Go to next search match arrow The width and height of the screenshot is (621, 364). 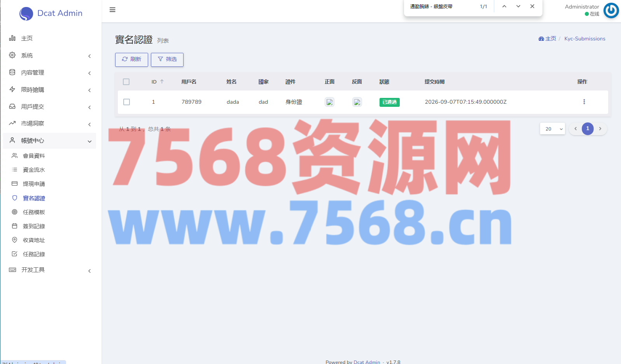point(518,6)
